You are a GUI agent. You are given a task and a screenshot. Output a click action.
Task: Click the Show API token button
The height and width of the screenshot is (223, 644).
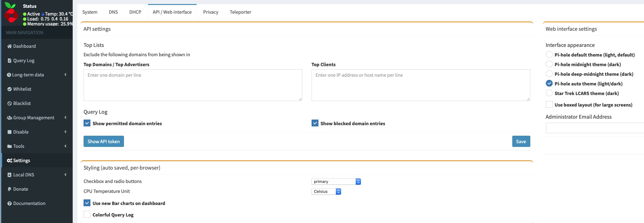pyautogui.click(x=104, y=141)
